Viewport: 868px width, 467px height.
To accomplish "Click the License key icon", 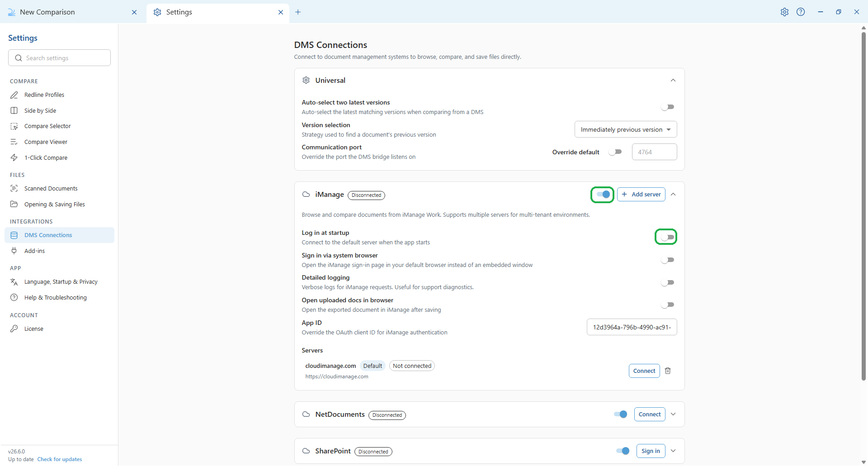I will [14, 329].
